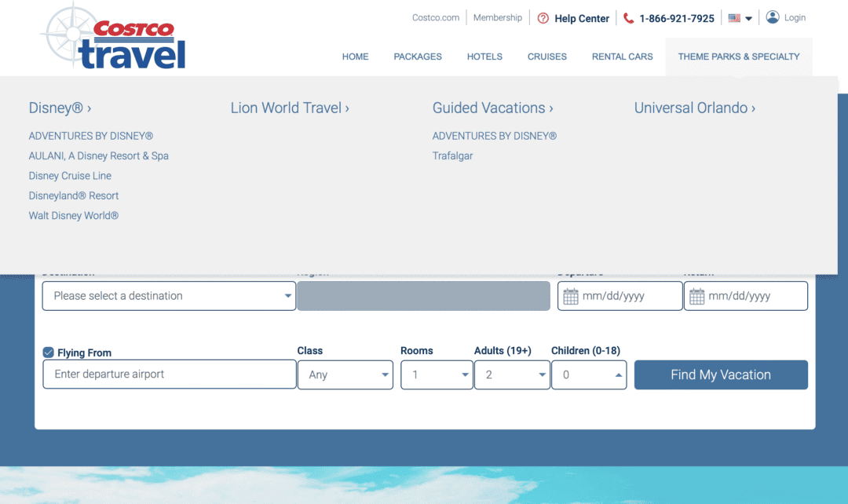Click the Enter departure airport field
The image size is (848, 504).
pyautogui.click(x=169, y=374)
